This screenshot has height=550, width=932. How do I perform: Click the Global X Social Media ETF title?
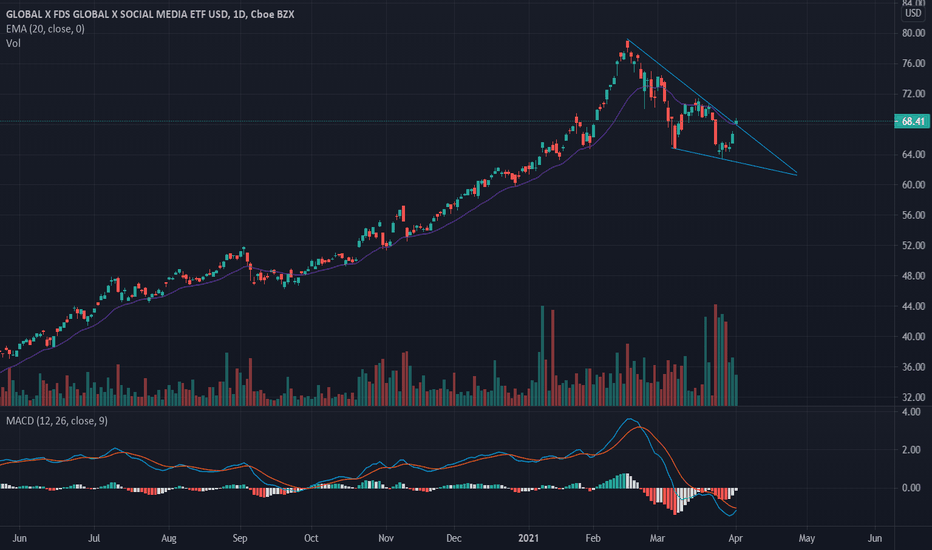(150, 14)
